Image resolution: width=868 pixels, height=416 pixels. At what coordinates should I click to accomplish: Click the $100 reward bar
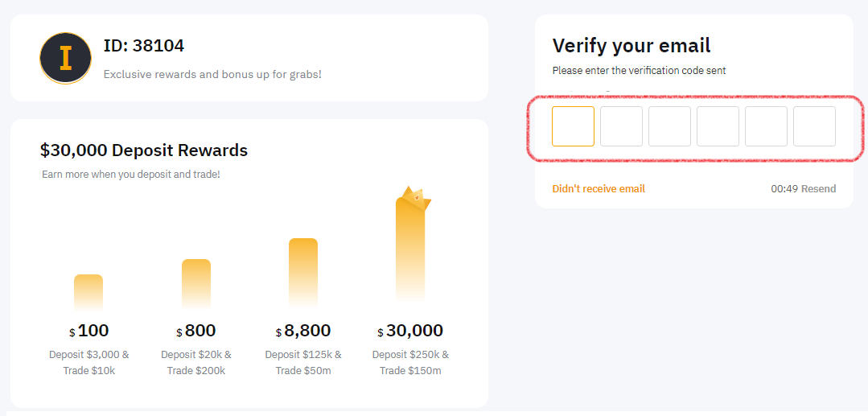point(88,292)
